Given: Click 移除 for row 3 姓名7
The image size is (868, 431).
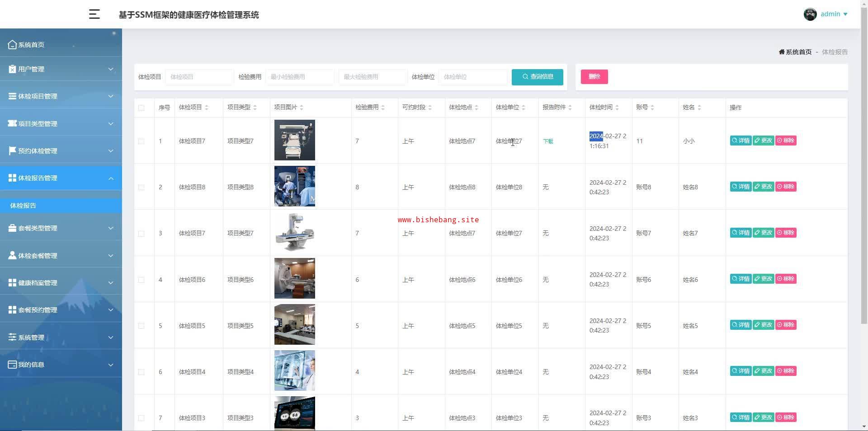Looking at the screenshot, I should pyautogui.click(x=786, y=233).
